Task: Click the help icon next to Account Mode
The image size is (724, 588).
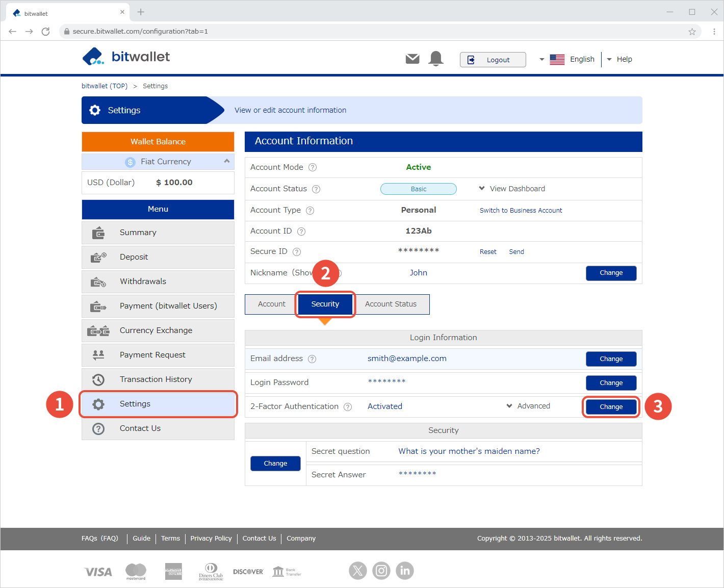Action: click(x=313, y=167)
